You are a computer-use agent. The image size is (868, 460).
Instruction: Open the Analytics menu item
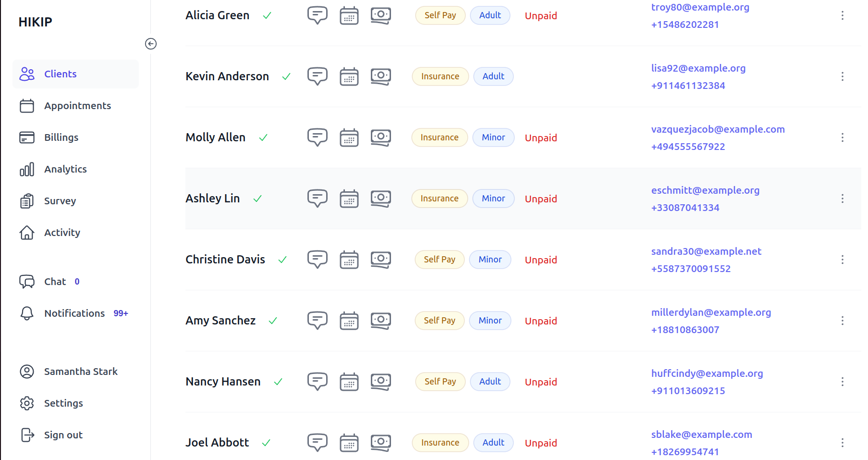(x=65, y=169)
